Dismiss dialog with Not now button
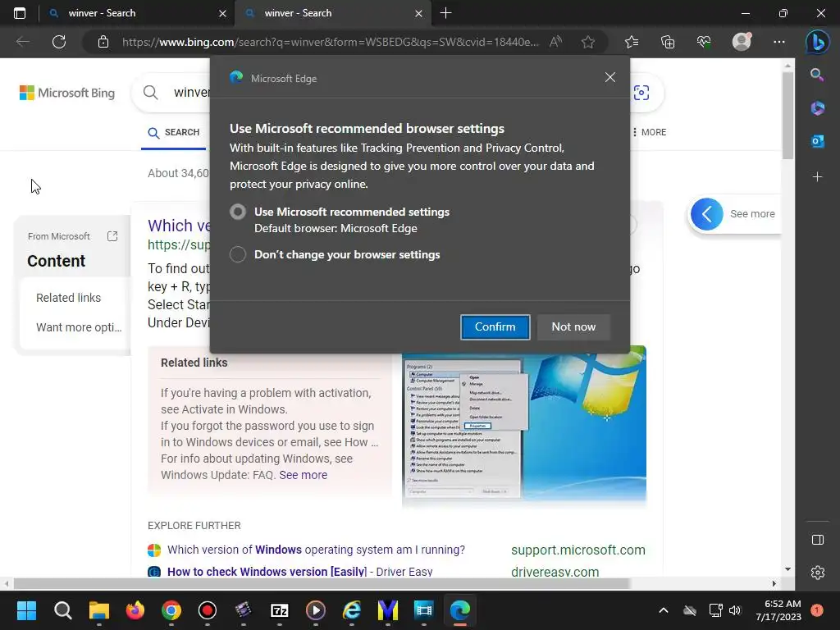Viewport: 840px width, 630px height. click(573, 326)
